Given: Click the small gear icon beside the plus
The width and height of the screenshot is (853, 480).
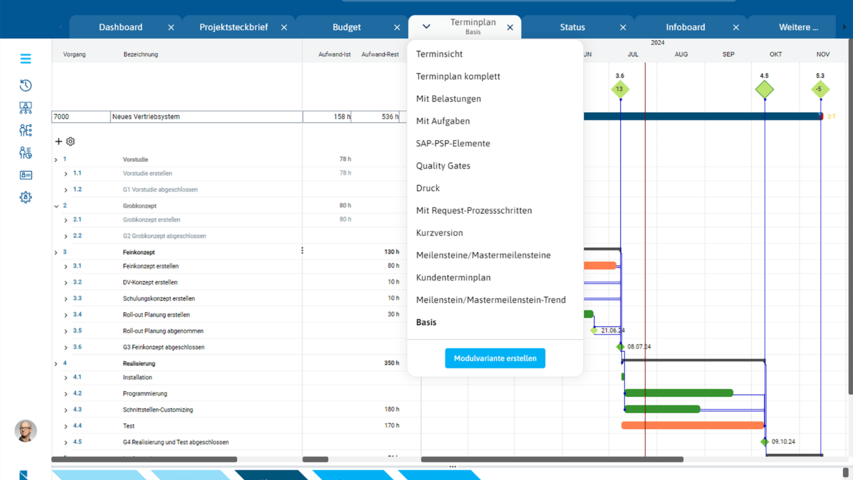Looking at the screenshot, I should click(x=70, y=142).
